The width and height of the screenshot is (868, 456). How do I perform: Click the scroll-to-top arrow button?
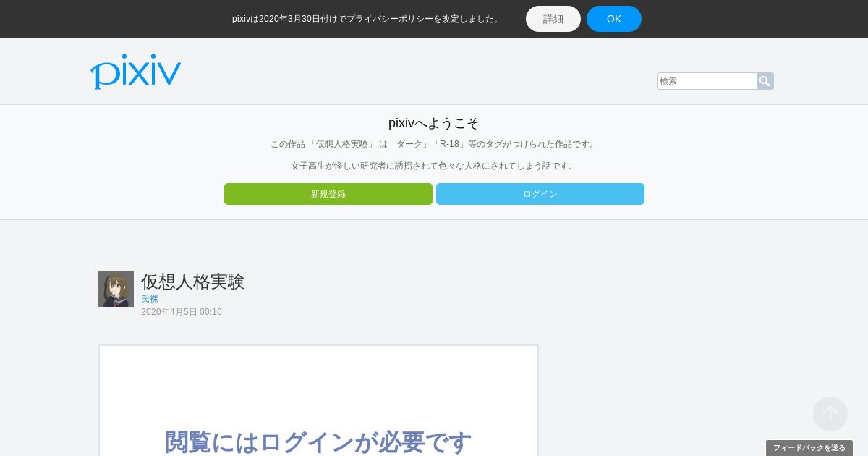tap(830, 414)
